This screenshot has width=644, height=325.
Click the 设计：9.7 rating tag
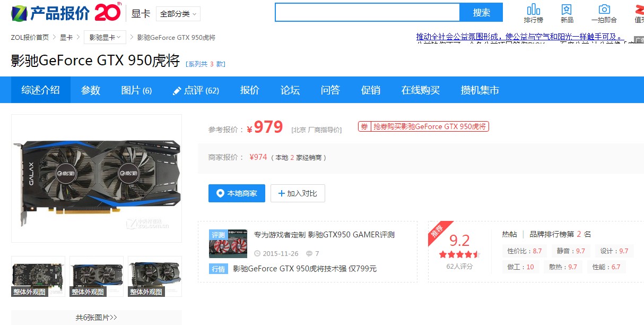614,251
